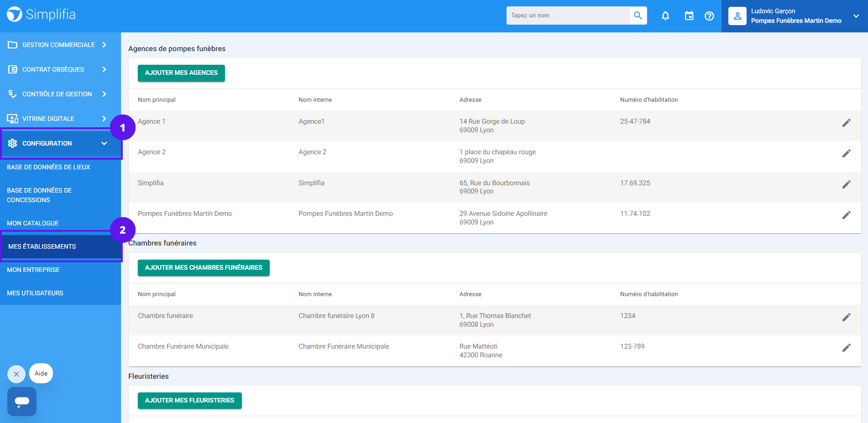Image resolution: width=868 pixels, height=423 pixels.
Task: Click address Rue Mattéoti 42300 Roanne
Action: pos(481,351)
